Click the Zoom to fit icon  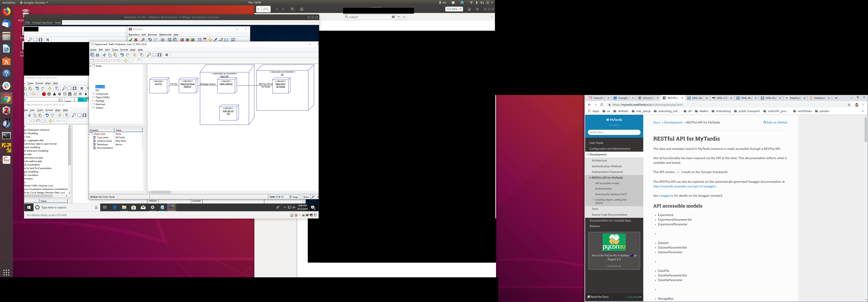pyautogui.click(x=160, y=55)
